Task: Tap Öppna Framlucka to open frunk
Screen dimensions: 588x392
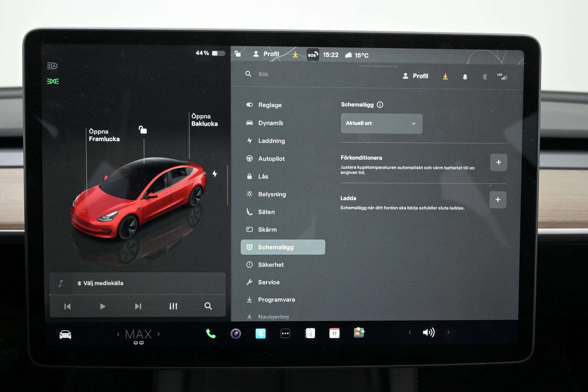Action: [x=104, y=135]
